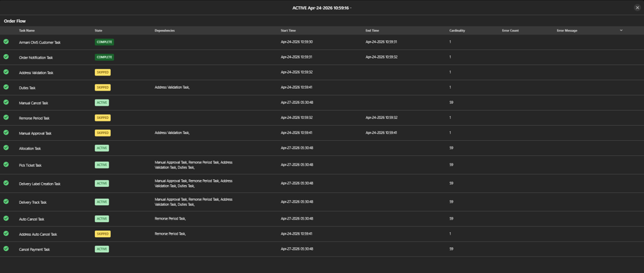
Task: Click the green check icon for Order Notification Task
Action: [x=6, y=57]
